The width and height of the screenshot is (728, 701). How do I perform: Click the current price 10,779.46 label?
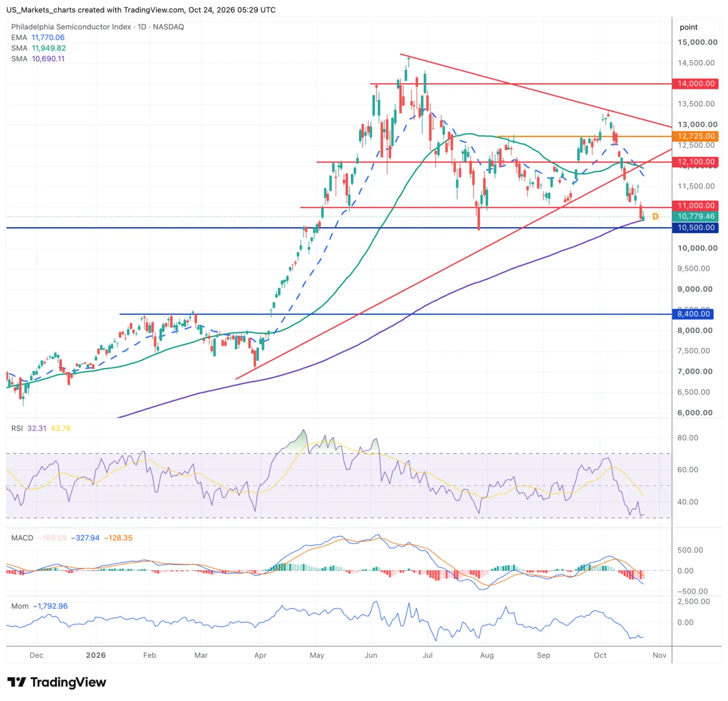pyautogui.click(x=696, y=217)
